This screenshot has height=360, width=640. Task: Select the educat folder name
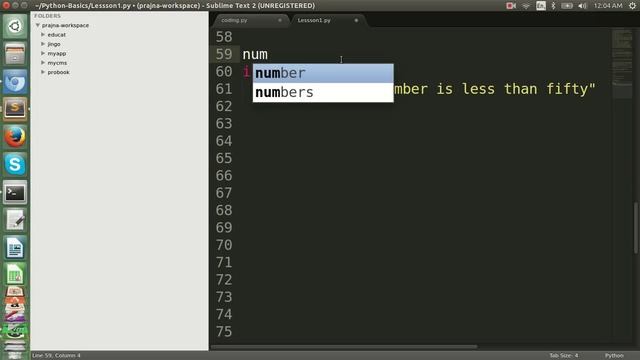pyautogui.click(x=56, y=35)
